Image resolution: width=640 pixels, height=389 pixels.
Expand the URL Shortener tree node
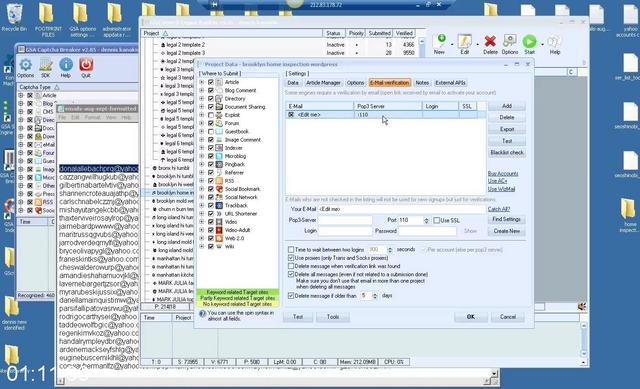tap(202, 213)
